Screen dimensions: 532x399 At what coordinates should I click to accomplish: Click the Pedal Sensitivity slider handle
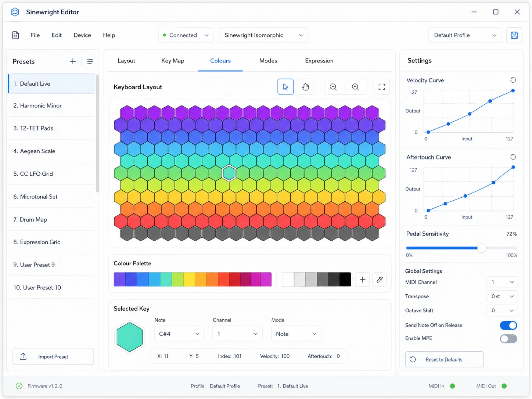pos(482,248)
